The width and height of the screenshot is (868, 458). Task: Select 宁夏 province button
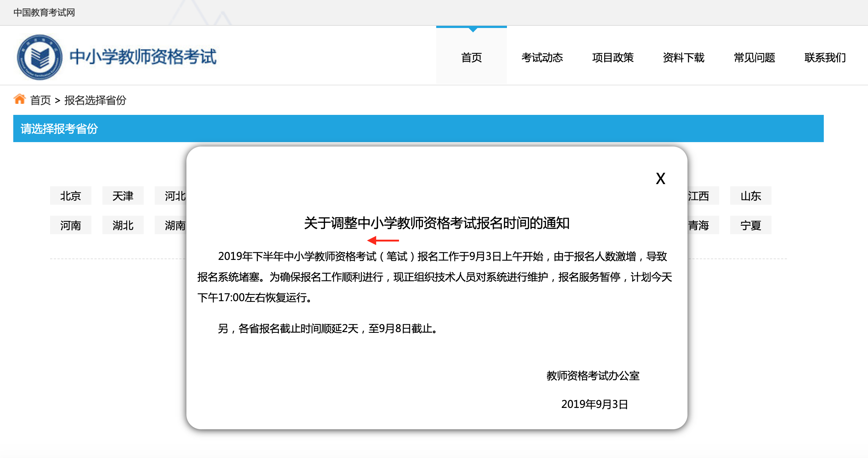[750, 225]
